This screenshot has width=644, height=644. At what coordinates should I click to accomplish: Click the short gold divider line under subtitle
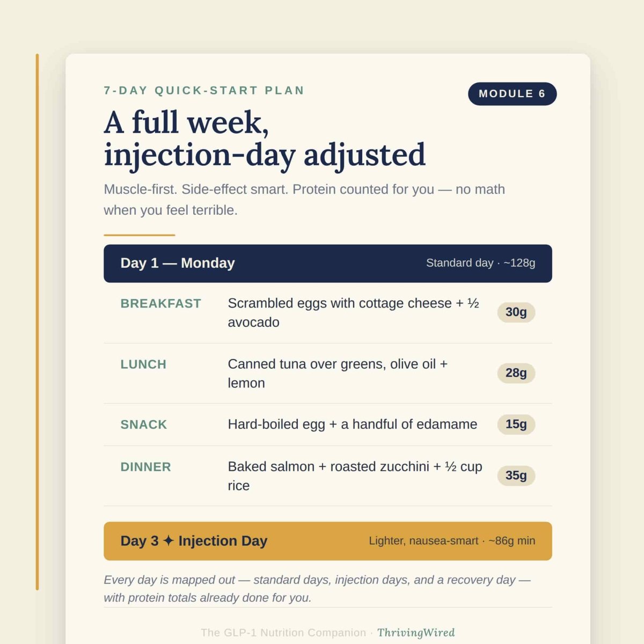click(x=140, y=235)
